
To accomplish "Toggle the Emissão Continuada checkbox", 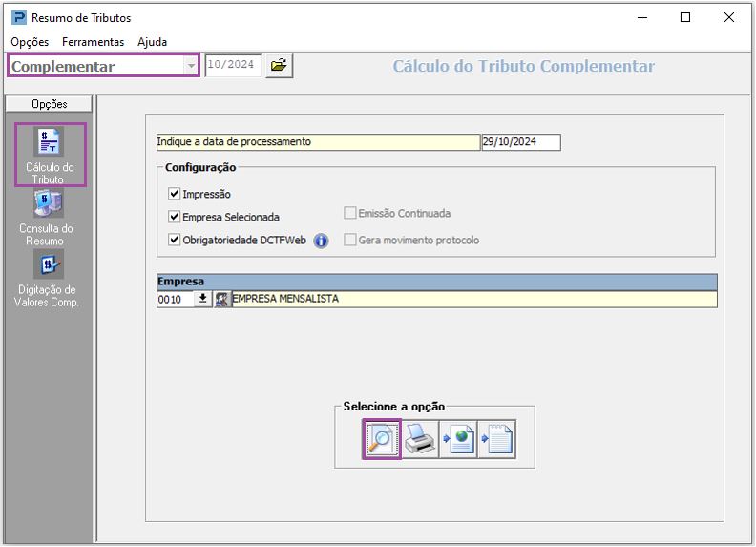I will tap(350, 213).
